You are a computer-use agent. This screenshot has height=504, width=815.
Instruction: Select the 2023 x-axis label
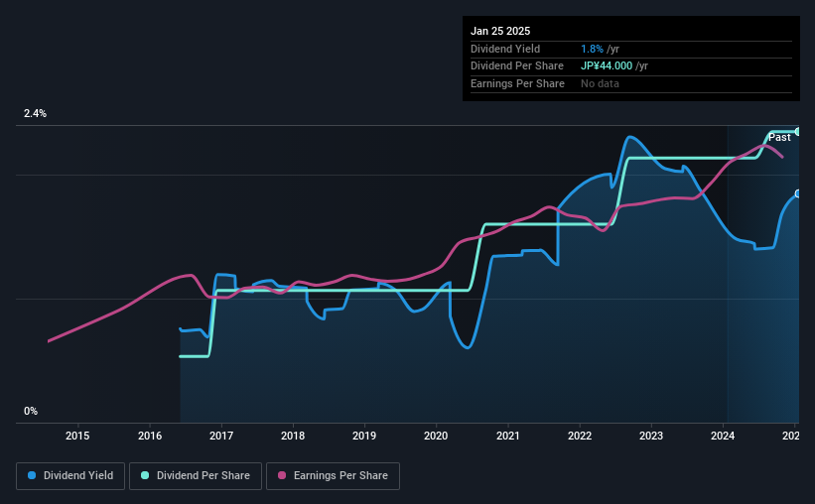651,436
